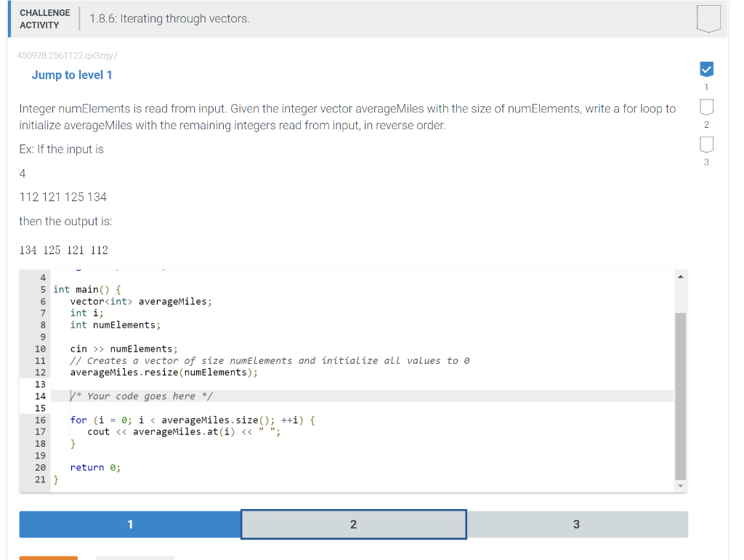Toggle completion status on the level 3 badge

(x=706, y=145)
